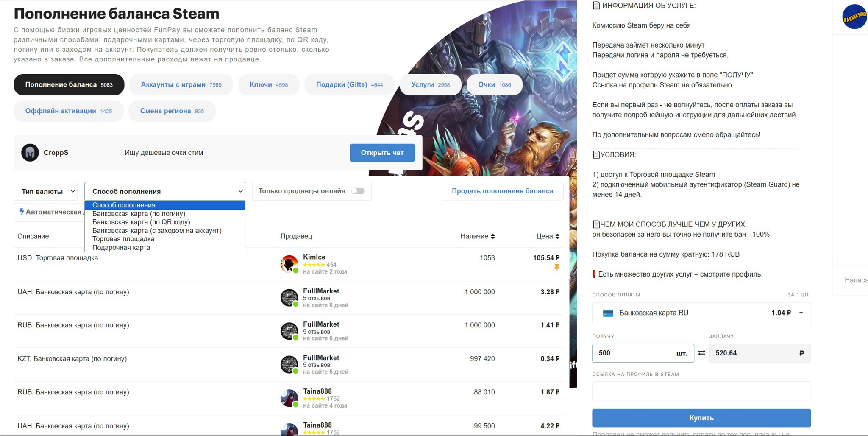The image size is (868, 436).
Task: Click CroppS username
Action: tap(56, 153)
